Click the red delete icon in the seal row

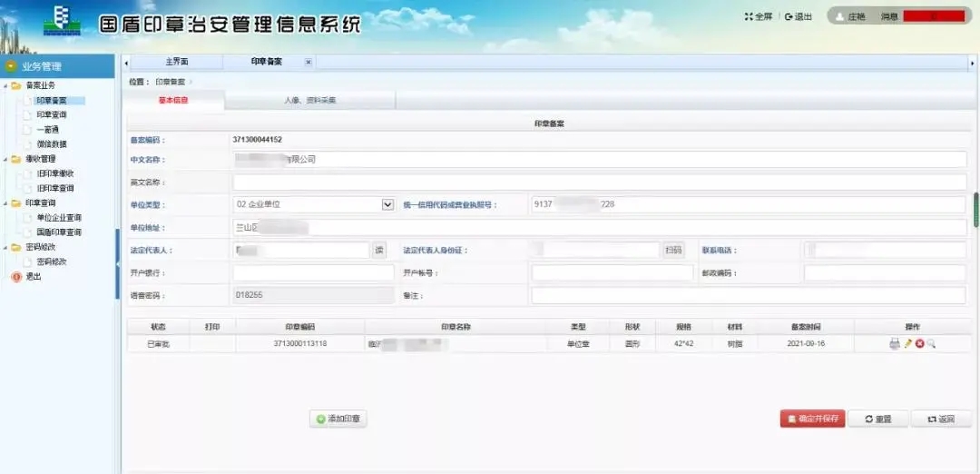pos(919,343)
